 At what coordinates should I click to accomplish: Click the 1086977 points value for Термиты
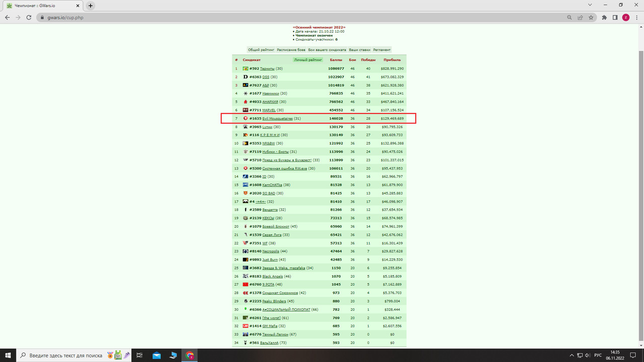pos(336,68)
